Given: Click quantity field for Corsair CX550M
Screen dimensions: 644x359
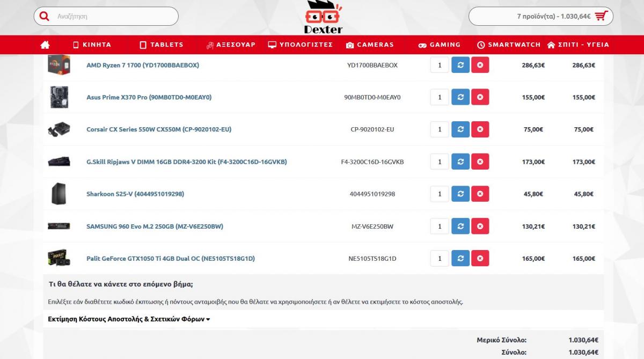Looking at the screenshot, I should [x=440, y=129].
